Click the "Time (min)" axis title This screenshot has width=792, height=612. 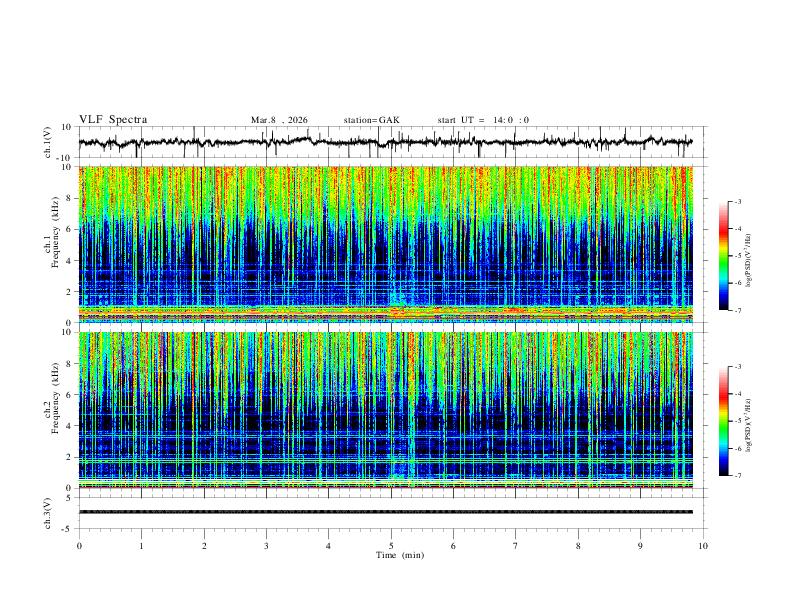[400, 555]
